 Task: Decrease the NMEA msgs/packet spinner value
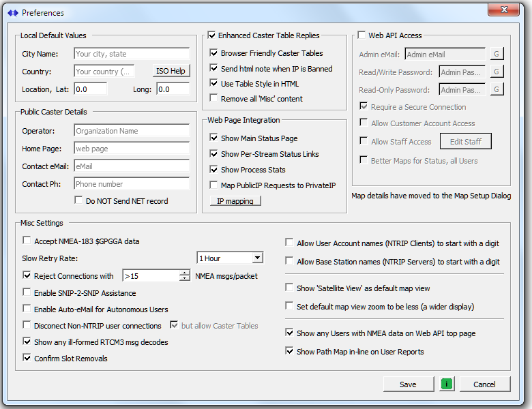184,279
